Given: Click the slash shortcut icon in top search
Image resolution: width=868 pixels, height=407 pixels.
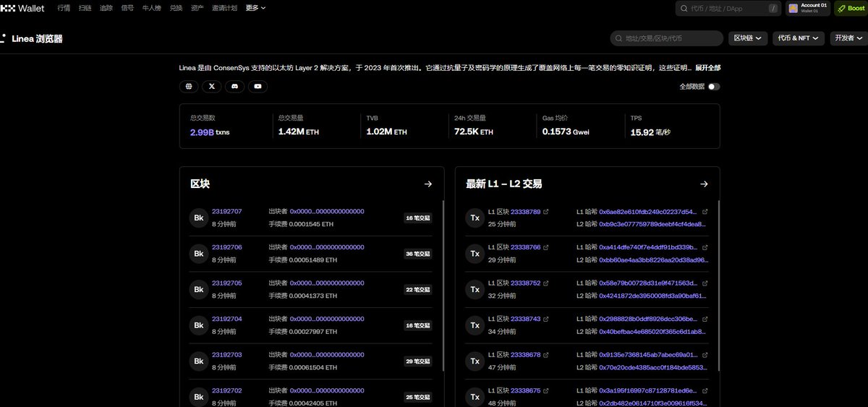Looking at the screenshot, I should click(773, 8).
